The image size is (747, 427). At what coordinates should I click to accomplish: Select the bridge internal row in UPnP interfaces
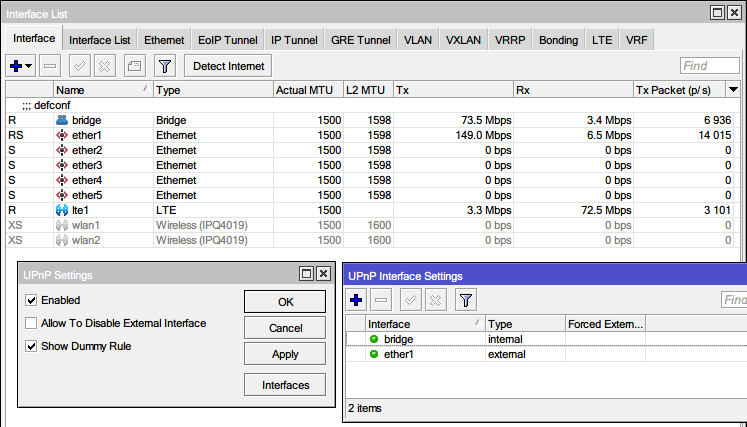pos(546,339)
